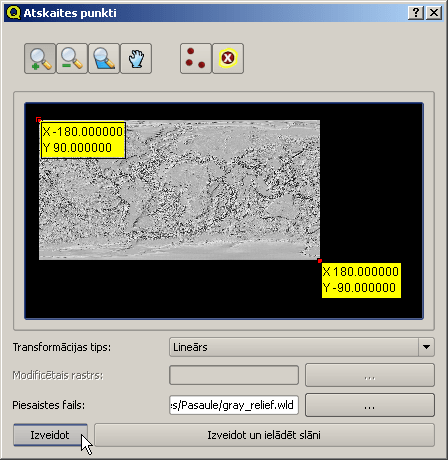This screenshot has height=460, width=448.
Task: Click the red control point at bottom-right corner
Action: 320,261
